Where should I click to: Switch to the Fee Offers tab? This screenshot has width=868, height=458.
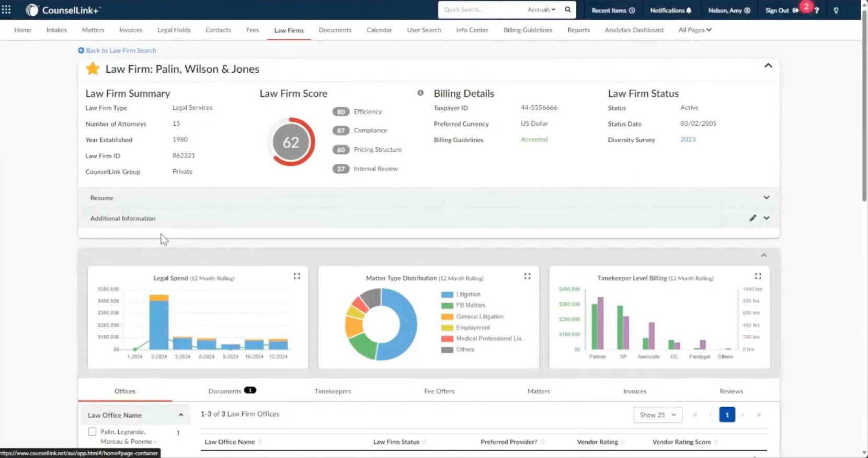click(439, 391)
